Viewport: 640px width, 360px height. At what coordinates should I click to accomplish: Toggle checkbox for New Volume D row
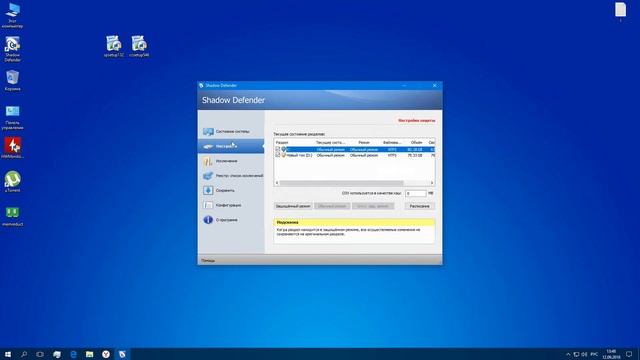tap(278, 155)
